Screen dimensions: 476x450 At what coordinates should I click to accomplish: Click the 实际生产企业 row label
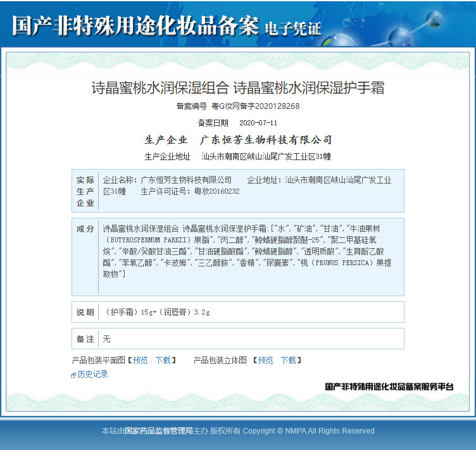[85, 191]
